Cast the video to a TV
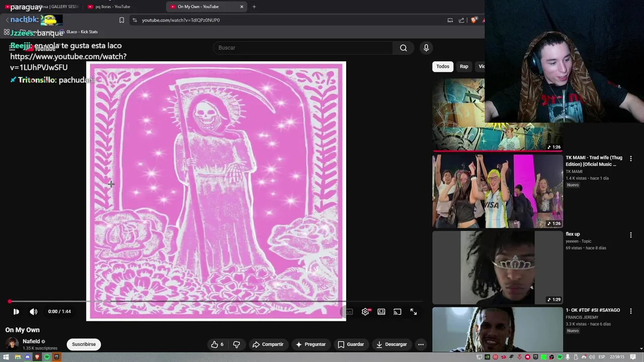Image resolution: width=644 pixels, height=362 pixels. (397, 312)
